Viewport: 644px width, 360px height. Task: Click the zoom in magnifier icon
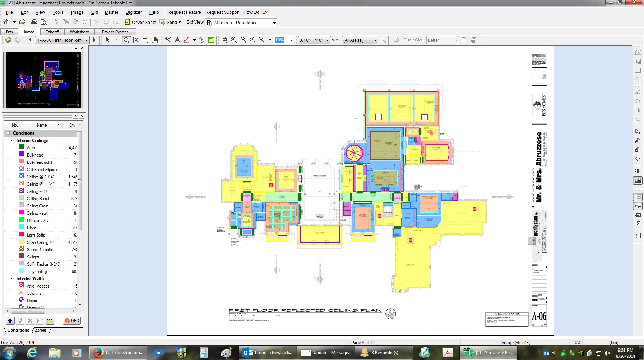point(234,40)
